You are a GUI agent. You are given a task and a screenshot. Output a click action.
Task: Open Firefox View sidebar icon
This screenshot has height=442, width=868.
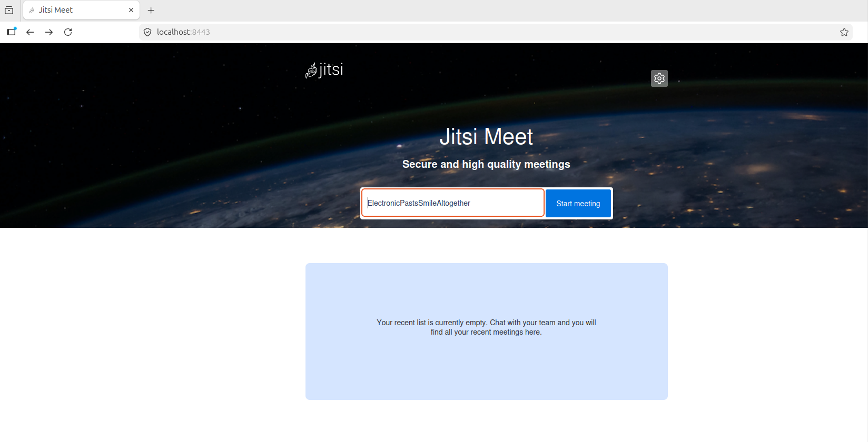pos(11,32)
